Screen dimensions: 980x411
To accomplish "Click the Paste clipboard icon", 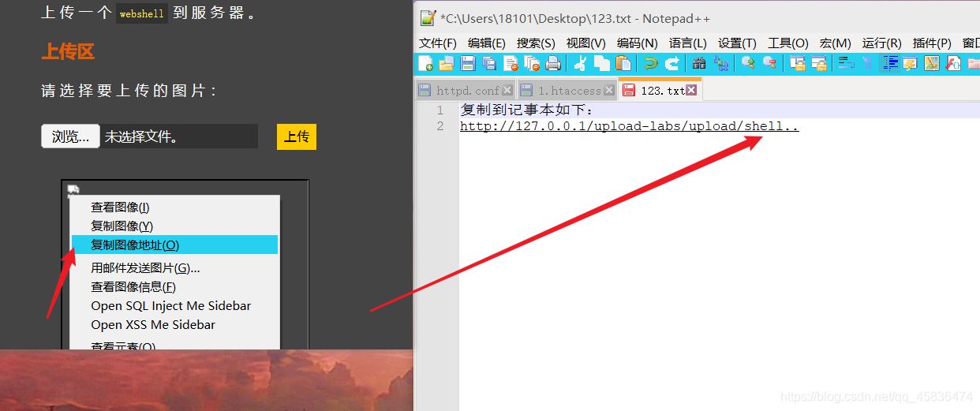I will tap(623, 64).
